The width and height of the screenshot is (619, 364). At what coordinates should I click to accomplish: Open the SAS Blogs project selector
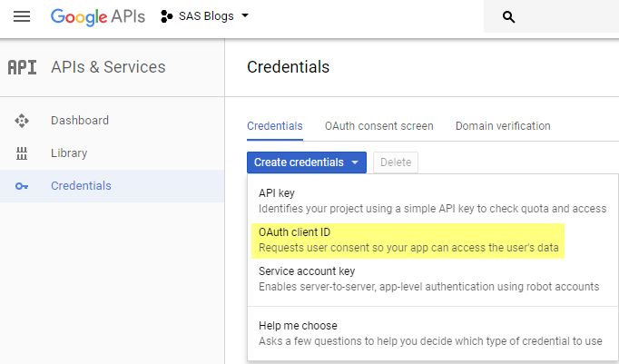coord(204,16)
